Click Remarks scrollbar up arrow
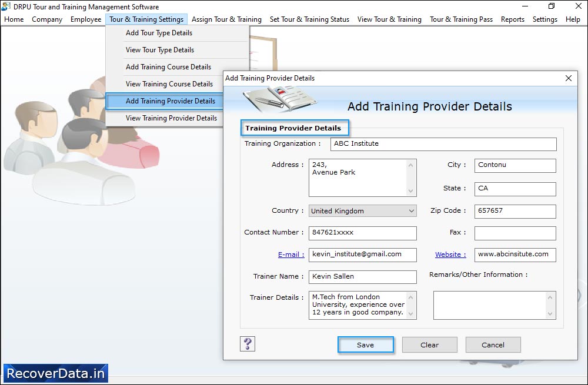588x385 pixels. tap(550, 297)
